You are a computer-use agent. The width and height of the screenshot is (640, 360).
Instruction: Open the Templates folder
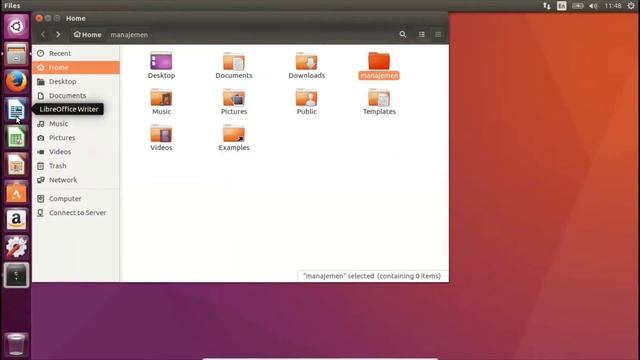click(379, 98)
